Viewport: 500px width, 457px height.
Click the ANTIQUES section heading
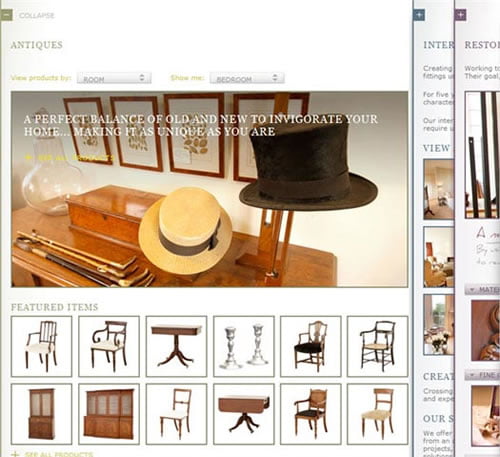click(x=37, y=45)
